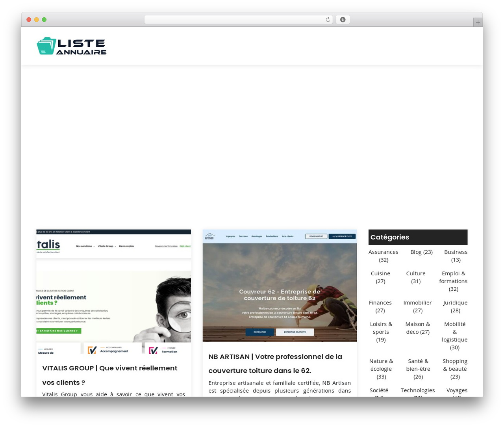Open the Vitalis Group website thumbnail
Image resolution: width=504 pixels, height=427 pixels.
point(113,291)
